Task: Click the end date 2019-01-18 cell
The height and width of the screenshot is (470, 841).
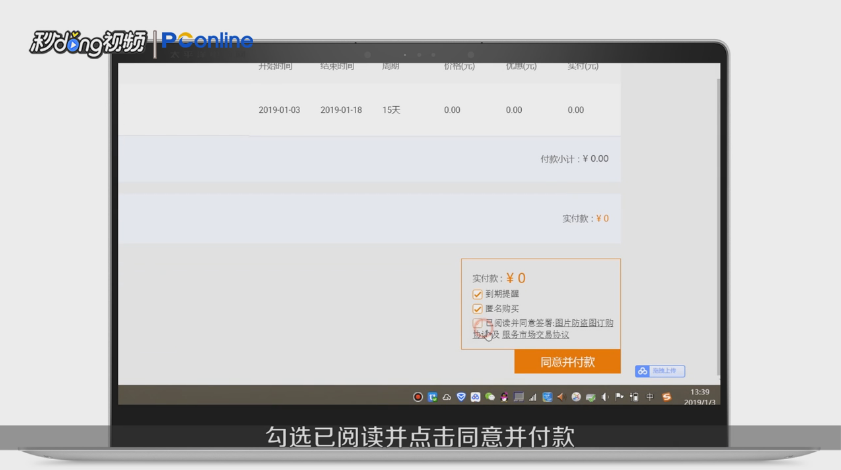Action: coord(341,110)
